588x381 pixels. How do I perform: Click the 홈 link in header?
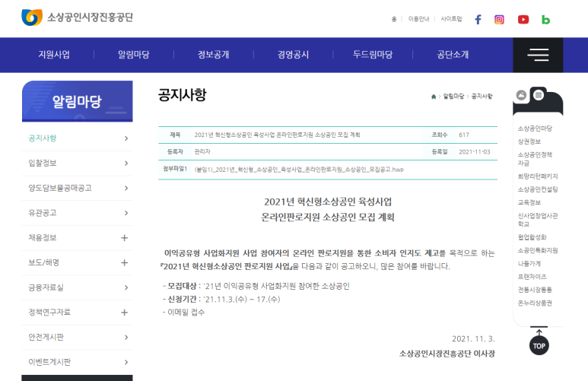click(x=394, y=19)
